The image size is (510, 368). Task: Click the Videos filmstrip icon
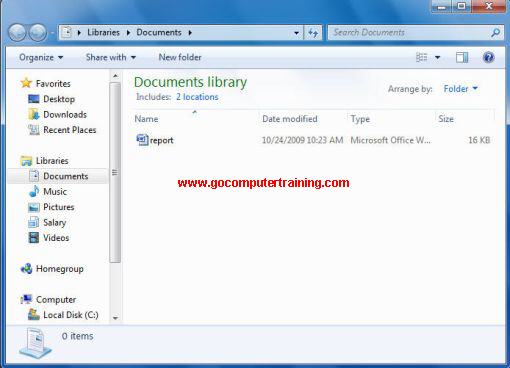point(34,238)
